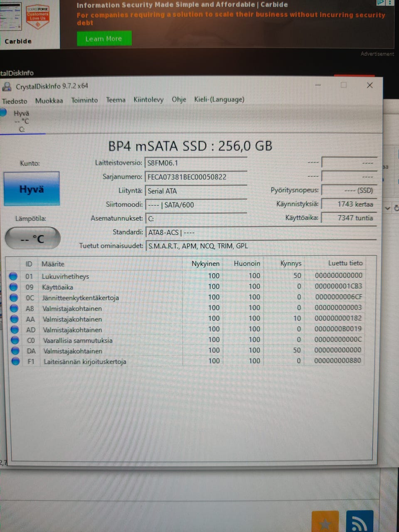The width and height of the screenshot is (399, 532).
Task: Click raw value 000000000880
Action: tap(337, 360)
